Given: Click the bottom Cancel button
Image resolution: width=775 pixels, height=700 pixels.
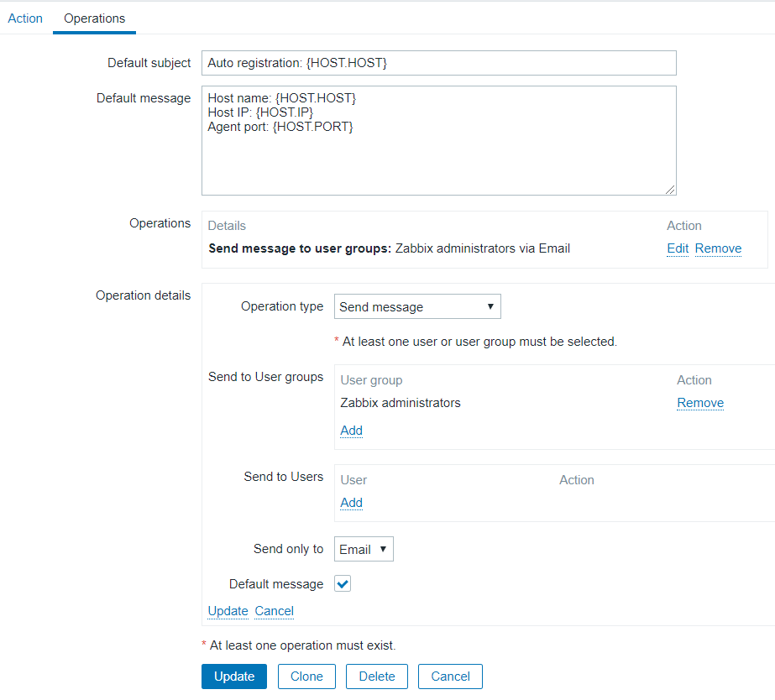Looking at the screenshot, I should tap(450, 676).
